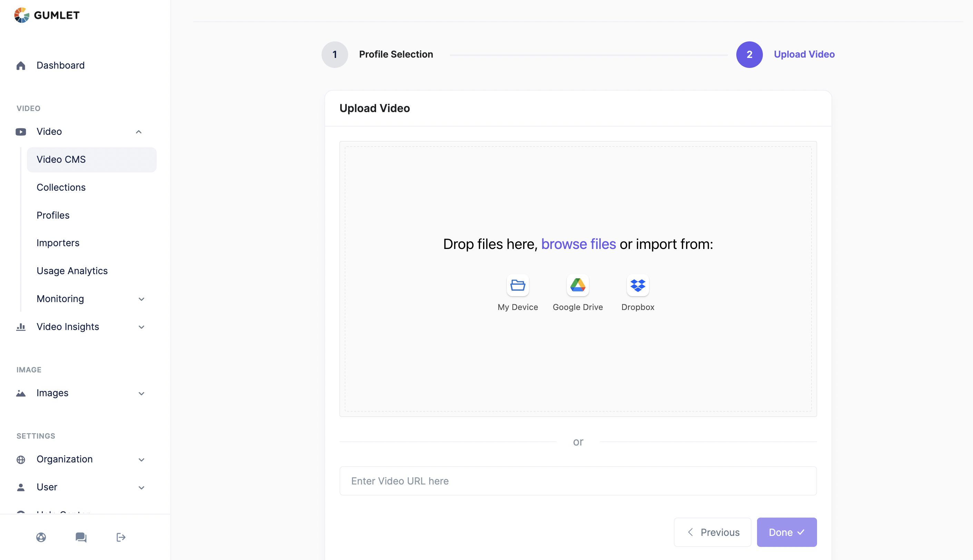Screen dimensions: 973x560
Task: Import from Dropbox icon
Action: (x=638, y=286)
